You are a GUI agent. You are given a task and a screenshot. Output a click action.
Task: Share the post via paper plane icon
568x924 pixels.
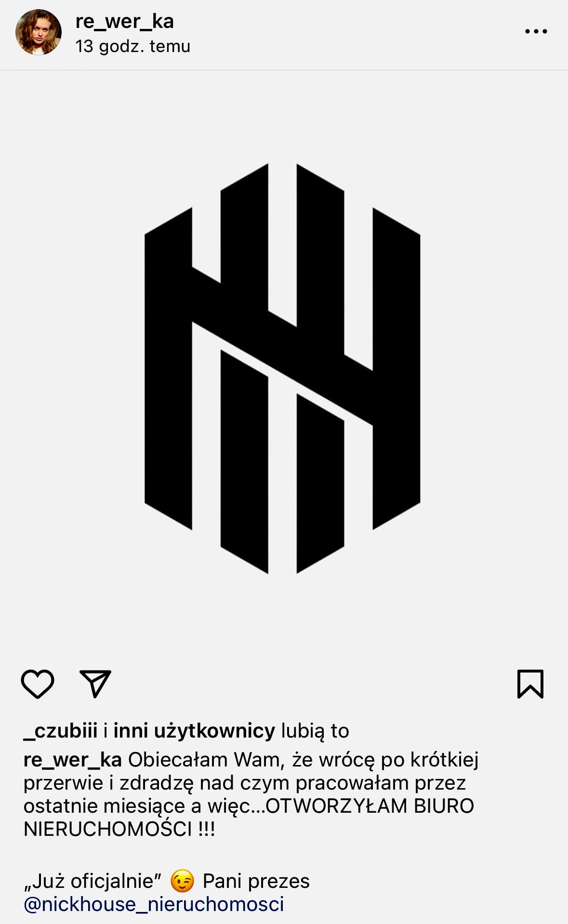(x=95, y=684)
